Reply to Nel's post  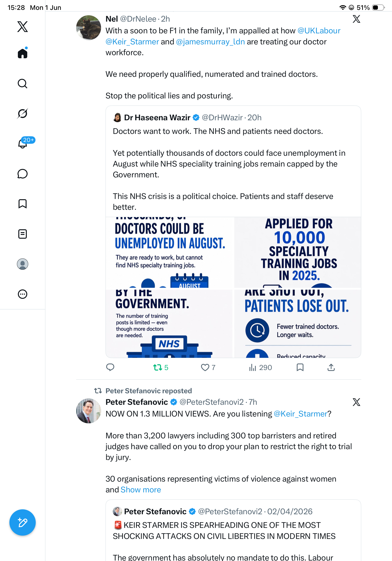[x=110, y=367]
